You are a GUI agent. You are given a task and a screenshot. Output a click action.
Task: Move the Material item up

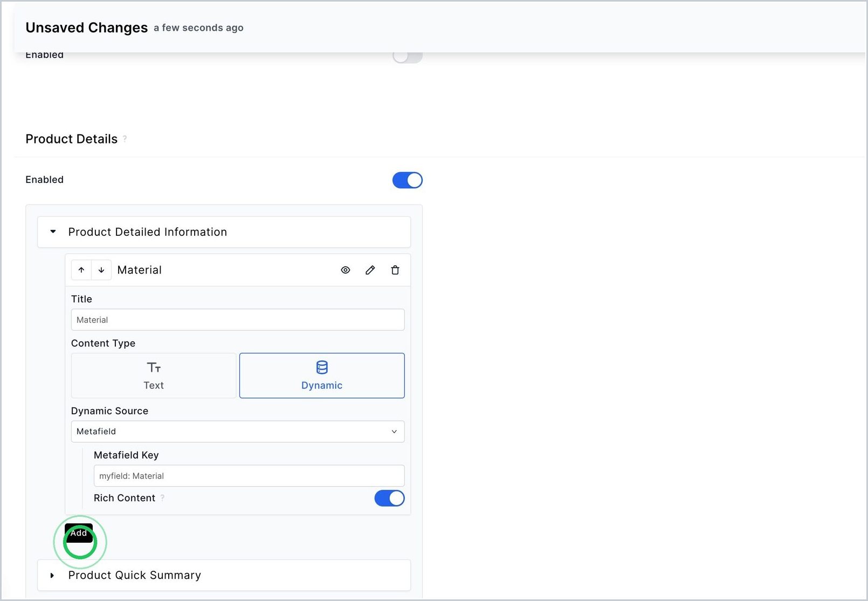pos(81,270)
